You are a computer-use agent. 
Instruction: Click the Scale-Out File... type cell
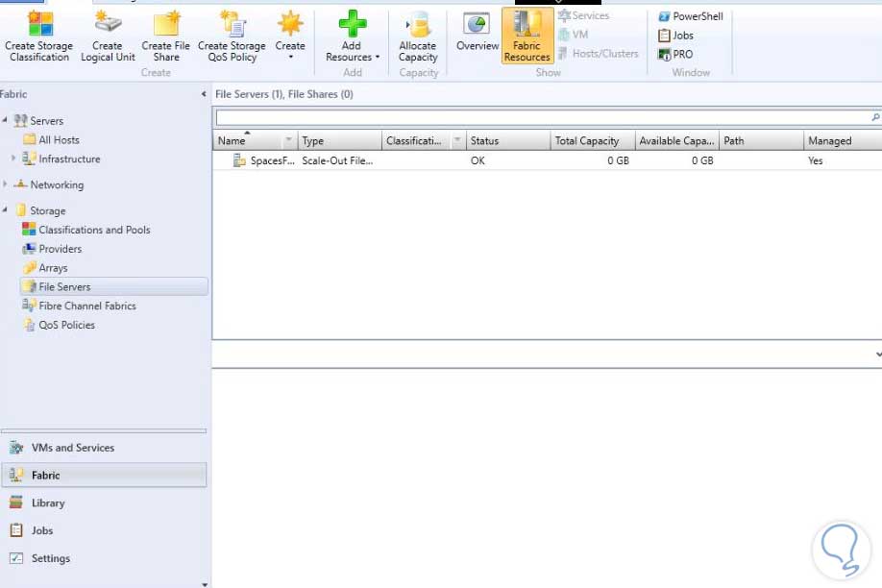click(337, 160)
